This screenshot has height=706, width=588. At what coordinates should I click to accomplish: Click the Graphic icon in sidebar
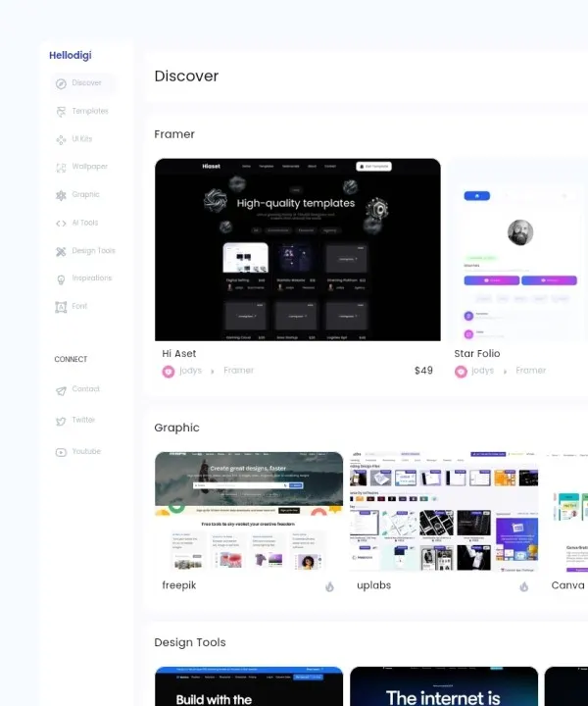click(61, 195)
